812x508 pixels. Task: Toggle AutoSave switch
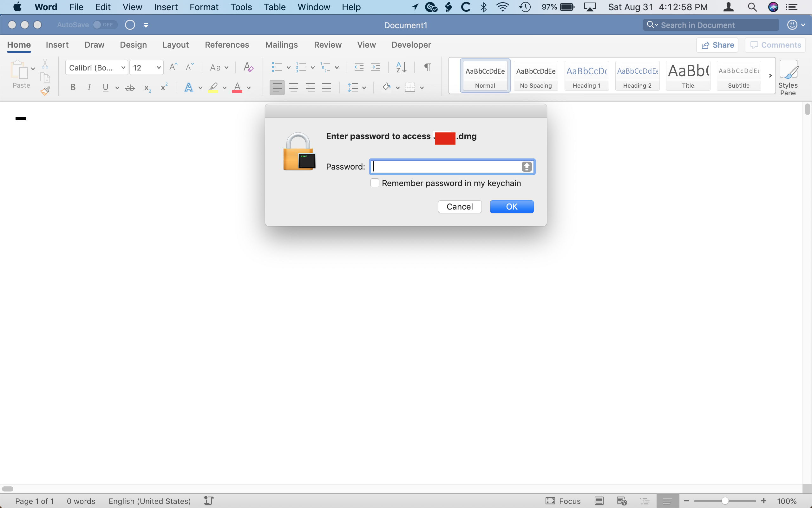105,25
